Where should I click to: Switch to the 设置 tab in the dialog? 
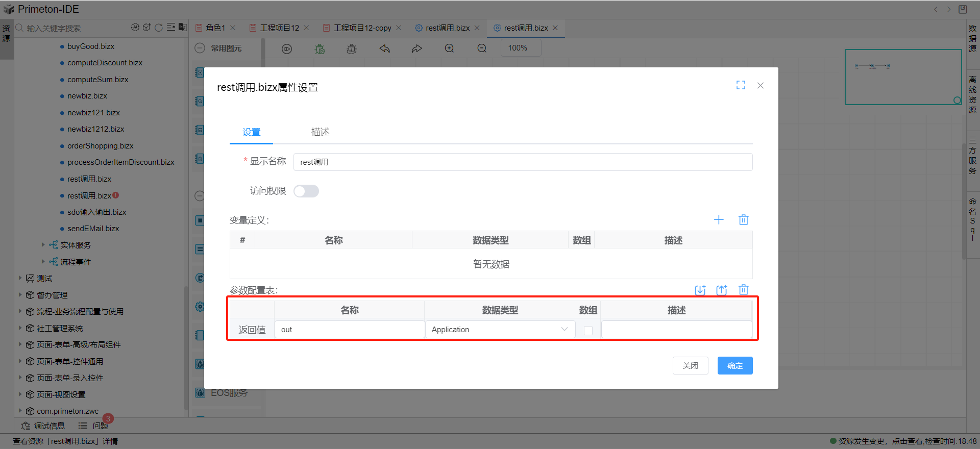[252, 132]
